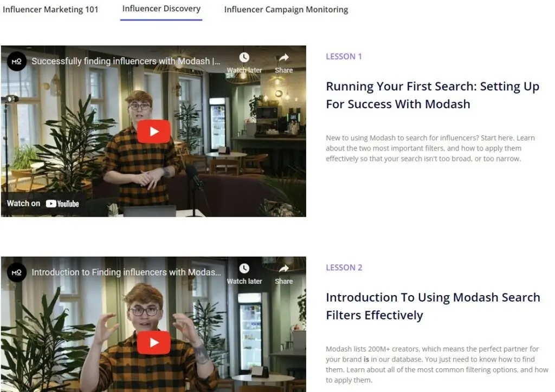Screen dimensions: 555x392
Task: Click Watch on YouTube logo button
Action: [43, 204]
